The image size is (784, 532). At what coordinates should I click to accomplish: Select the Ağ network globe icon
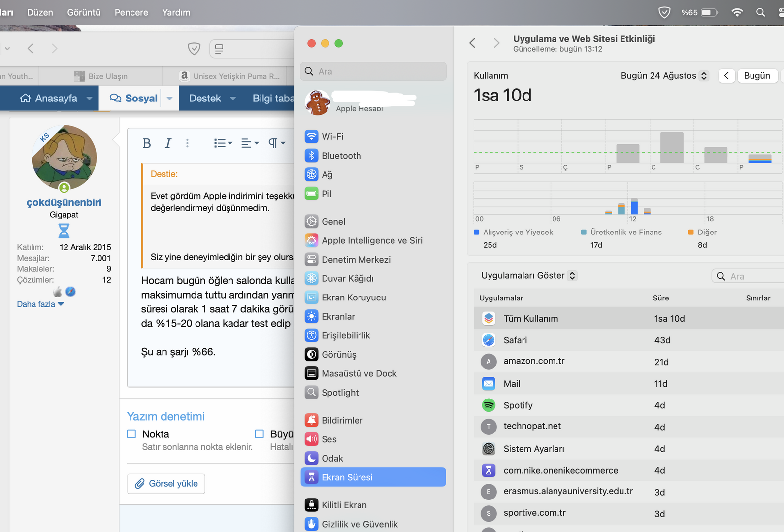311,174
